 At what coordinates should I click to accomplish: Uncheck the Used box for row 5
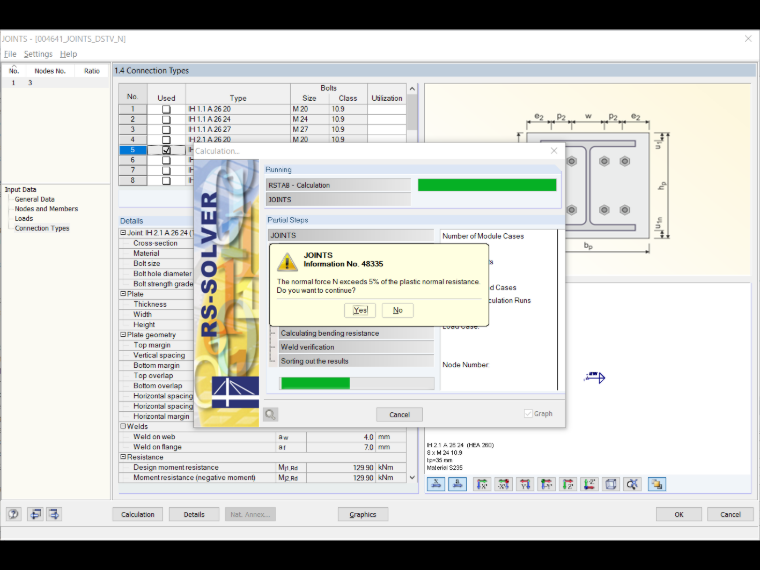point(166,150)
